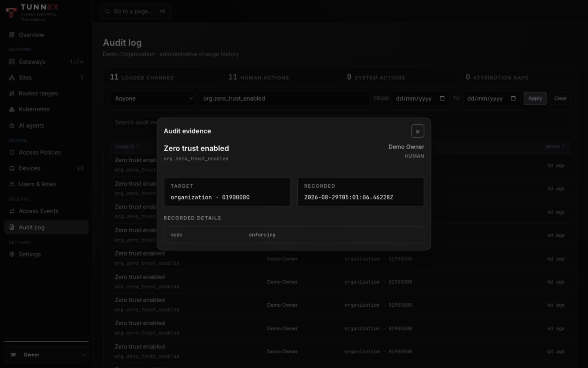Click the Overview sidebar icon

tap(12, 35)
